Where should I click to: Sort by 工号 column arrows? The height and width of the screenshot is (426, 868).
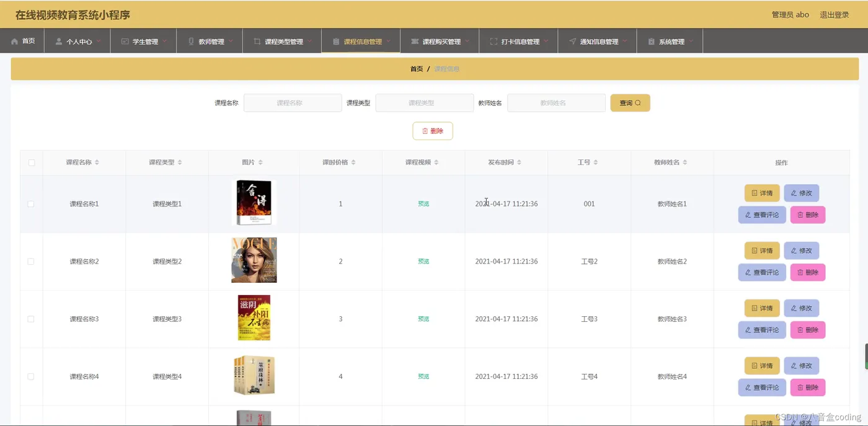595,162
